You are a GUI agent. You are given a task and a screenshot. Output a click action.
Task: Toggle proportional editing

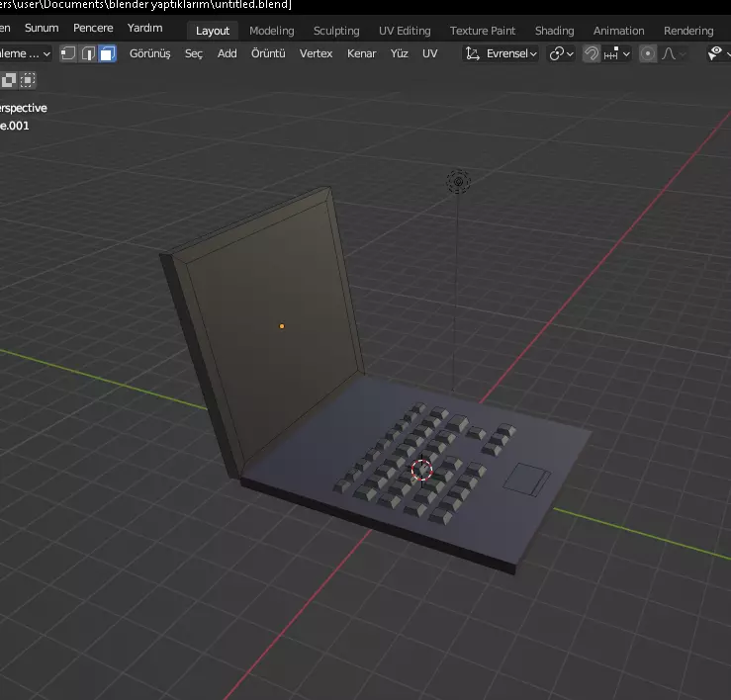click(x=648, y=53)
